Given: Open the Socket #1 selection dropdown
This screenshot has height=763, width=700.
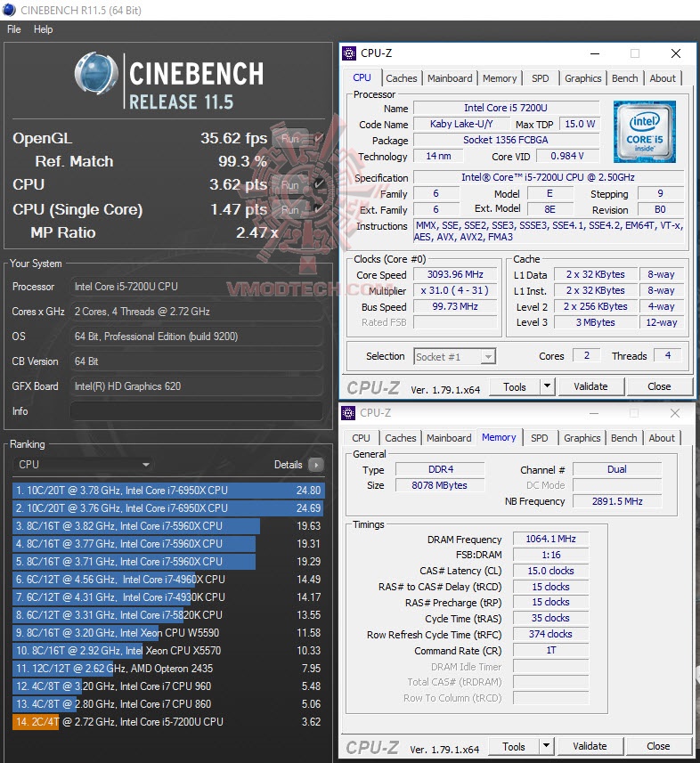Looking at the screenshot, I should pyautogui.click(x=455, y=357).
